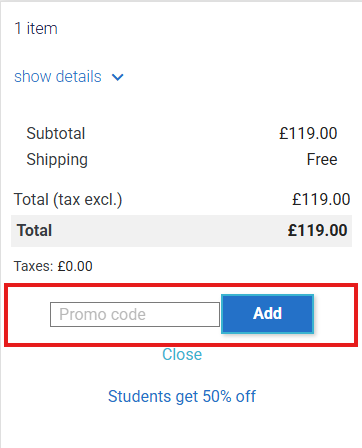This screenshot has height=448, width=362.
Task: Click the Subtotal label
Action: tap(56, 133)
